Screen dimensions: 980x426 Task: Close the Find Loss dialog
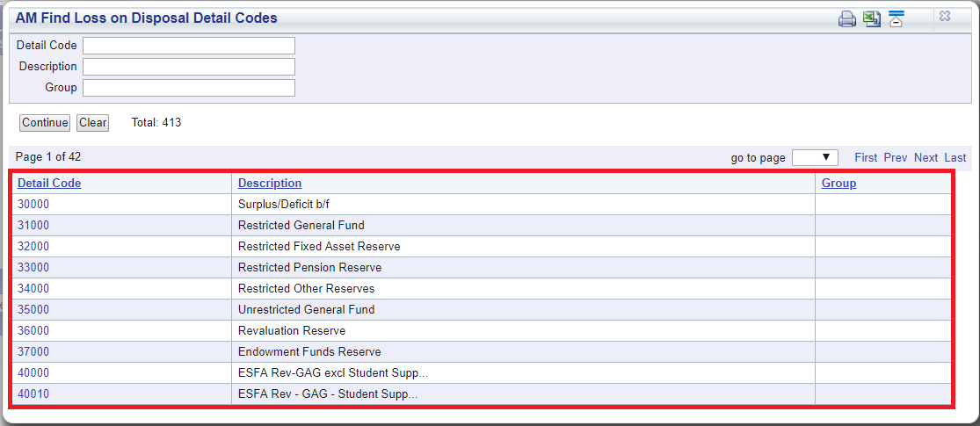(945, 17)
